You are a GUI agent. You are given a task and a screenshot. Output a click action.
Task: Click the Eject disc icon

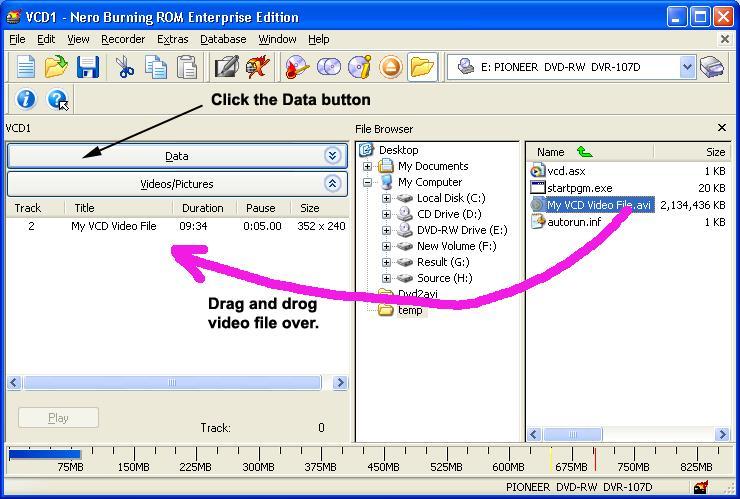[x=390, y=67]
